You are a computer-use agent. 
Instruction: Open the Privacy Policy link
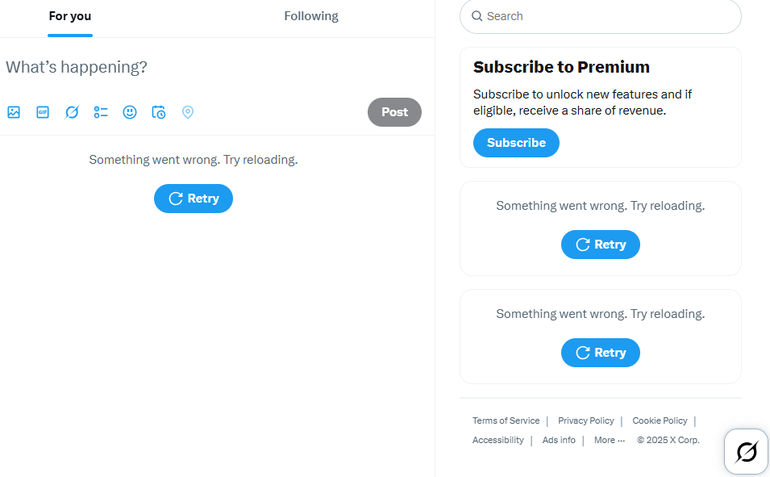coord(586,421)
